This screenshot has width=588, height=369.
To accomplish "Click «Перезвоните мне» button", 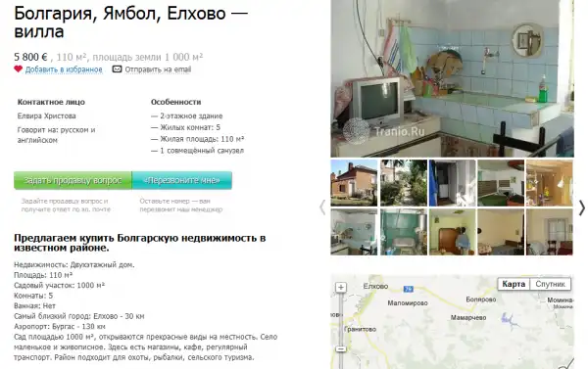I will coord(182,180).
